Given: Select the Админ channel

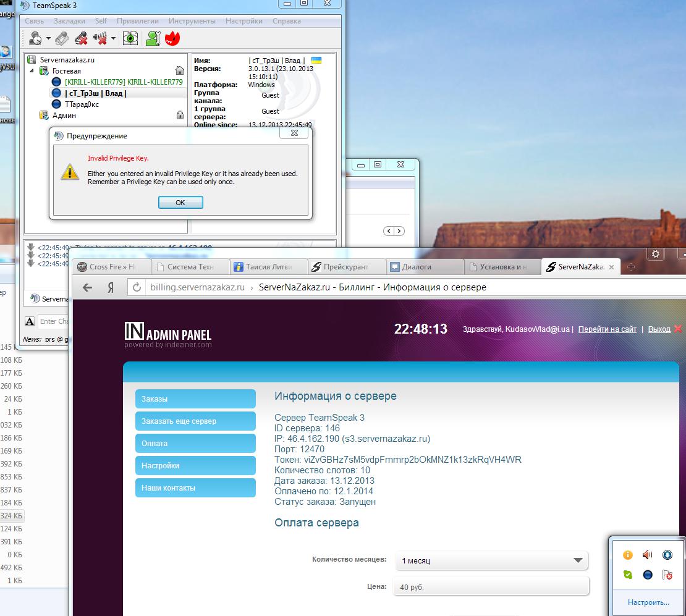Looking at the screenshot, I should [x=64, y=116].
